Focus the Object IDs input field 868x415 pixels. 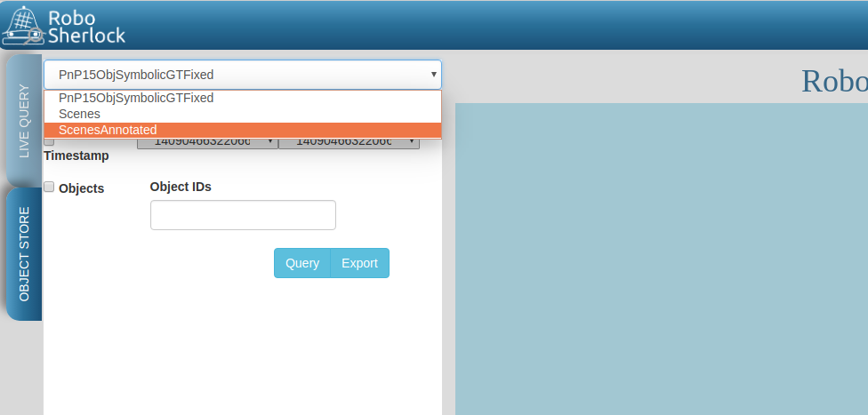tap(243, 215)
